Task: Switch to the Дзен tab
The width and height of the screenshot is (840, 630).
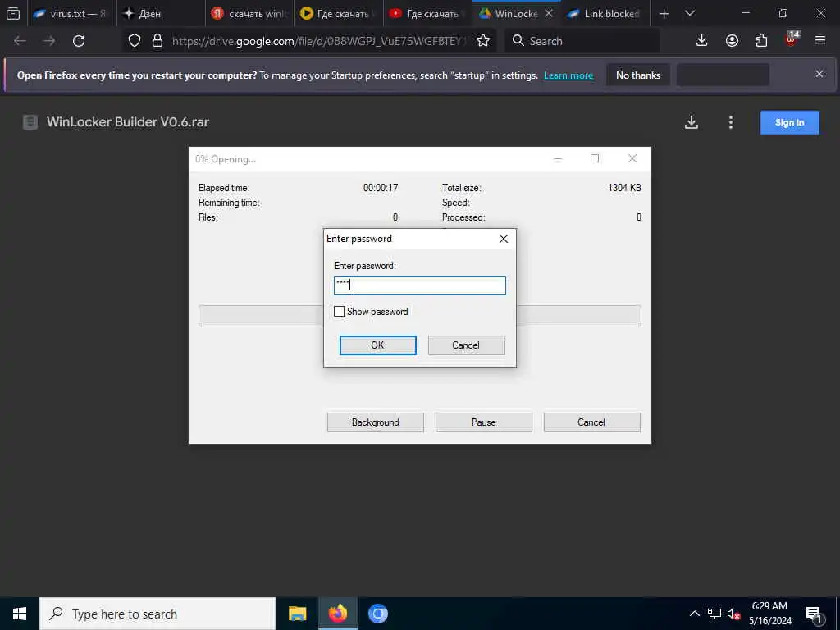Action: 161,13
